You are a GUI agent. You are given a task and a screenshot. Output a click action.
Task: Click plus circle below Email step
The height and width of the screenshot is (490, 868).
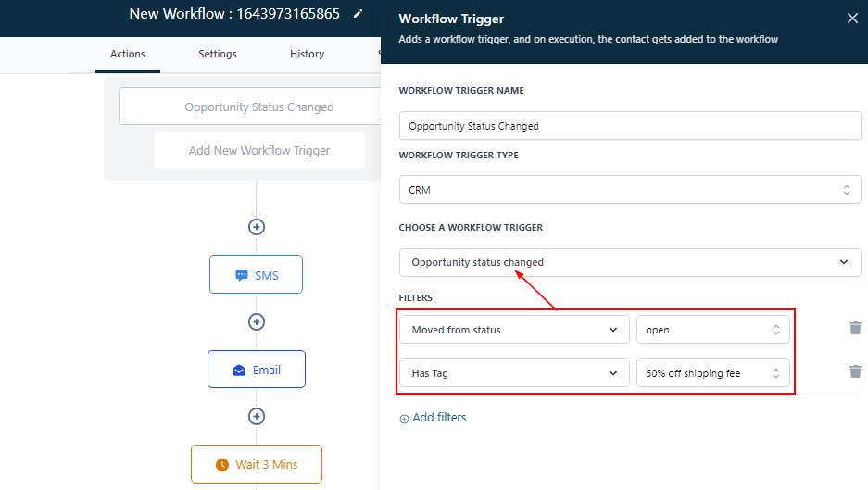[257, 417]
